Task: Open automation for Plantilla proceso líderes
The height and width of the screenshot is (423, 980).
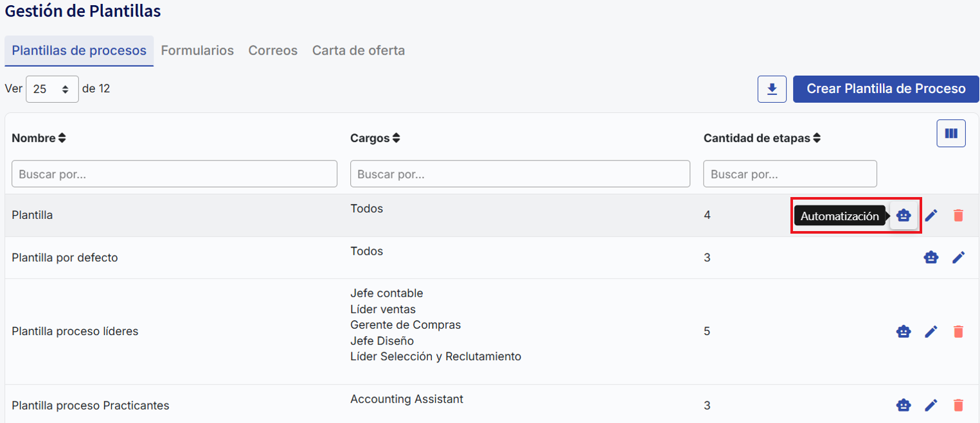Action: 904,332
